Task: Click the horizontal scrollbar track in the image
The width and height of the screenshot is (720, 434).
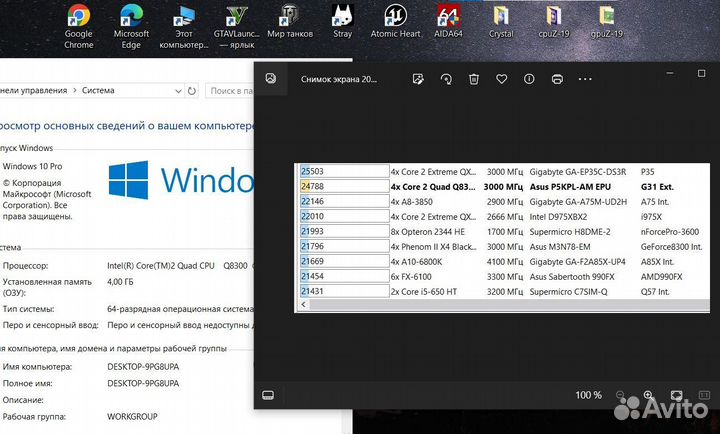Action: tap(509, 304)
